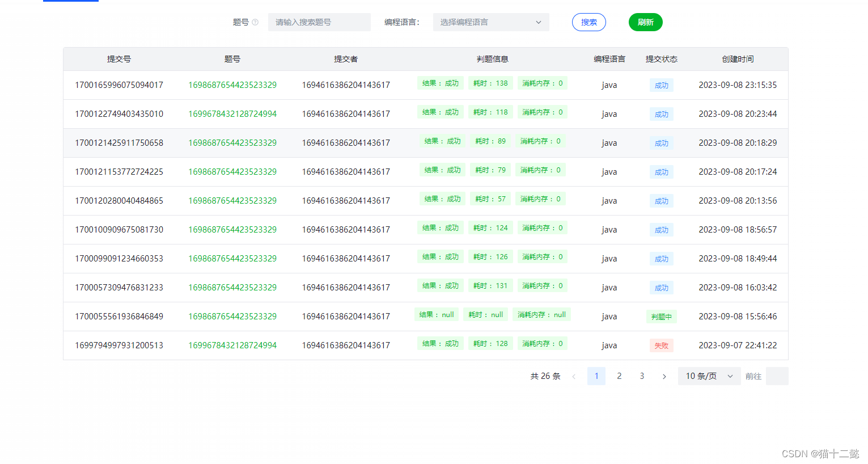Click the 编程语言 column header
This screenshot has height=464, width=868.
coord(609,59)
